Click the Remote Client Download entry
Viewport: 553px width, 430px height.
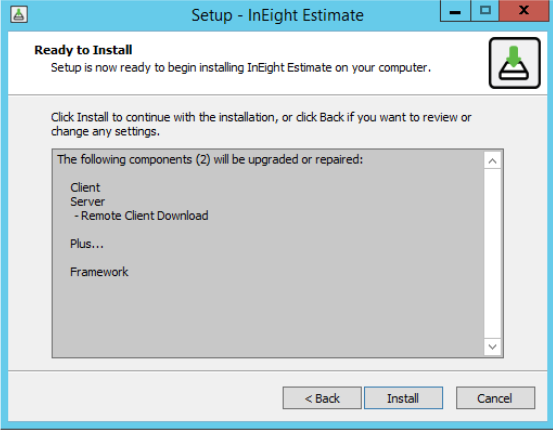point(141,216)
